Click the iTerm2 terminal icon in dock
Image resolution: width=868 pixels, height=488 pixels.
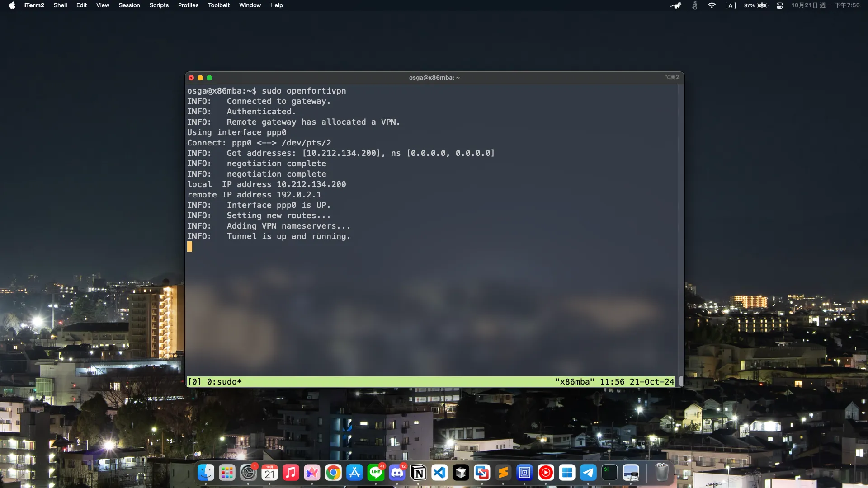click(609, 473)
